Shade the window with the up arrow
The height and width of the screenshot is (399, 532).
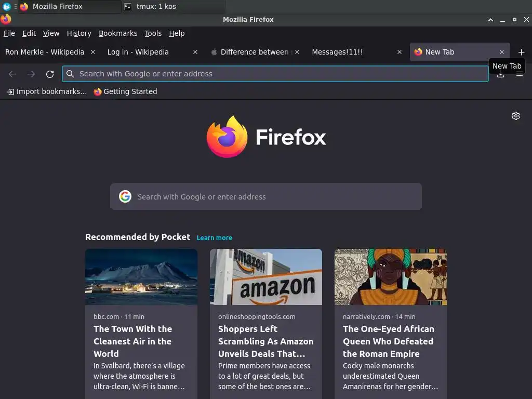pos(490,20)
